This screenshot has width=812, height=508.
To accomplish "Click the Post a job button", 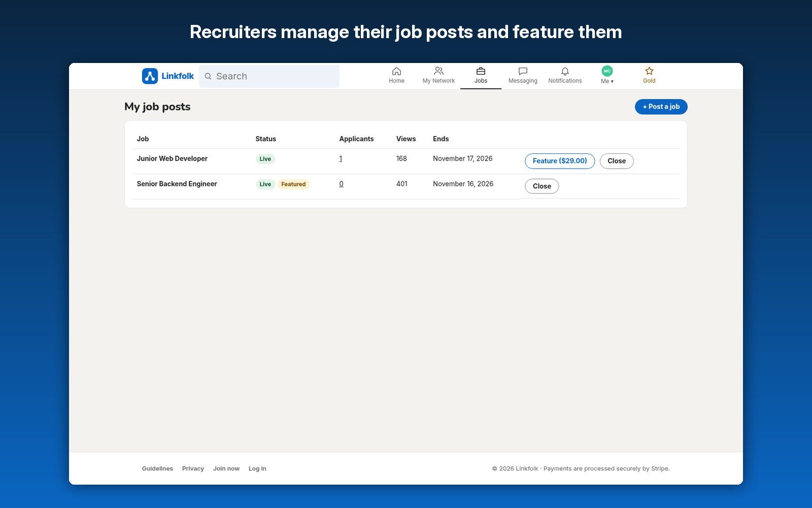I will (661, 107).
